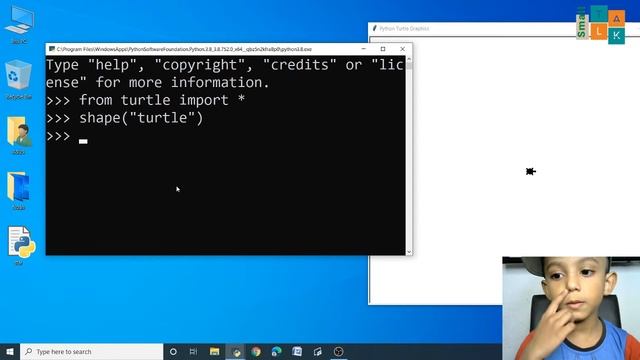Click the text 'from turtle import *' line
The width and height of the screenshot is (640, 360).
click(162, 100)
